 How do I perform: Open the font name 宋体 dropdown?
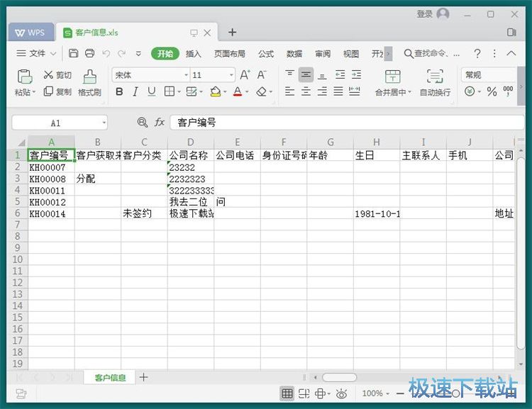[187, 75]
